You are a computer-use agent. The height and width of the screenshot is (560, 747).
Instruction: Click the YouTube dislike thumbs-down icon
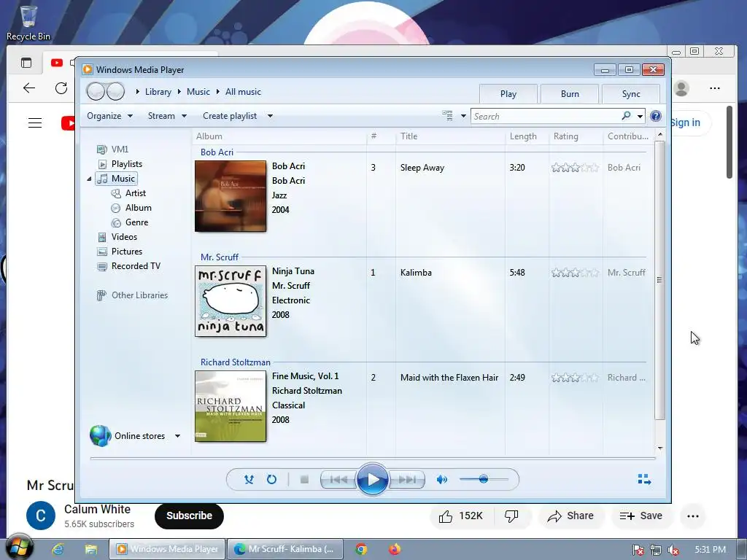coord(511,516)
